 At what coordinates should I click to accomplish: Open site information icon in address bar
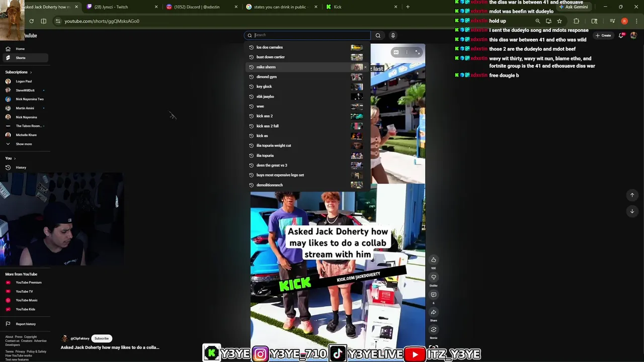[58, 21]
